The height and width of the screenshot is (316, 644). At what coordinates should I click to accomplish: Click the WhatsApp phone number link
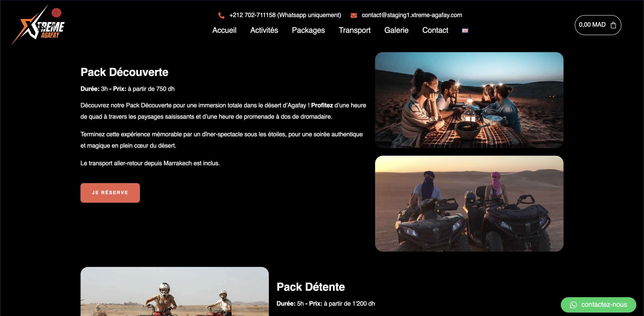click(285, 15)
